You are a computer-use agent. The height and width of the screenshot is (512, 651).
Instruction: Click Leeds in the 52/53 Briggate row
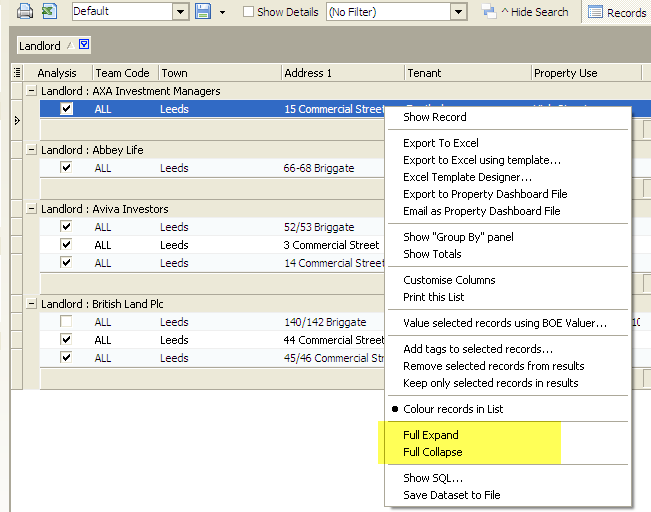tap(174, 227)
